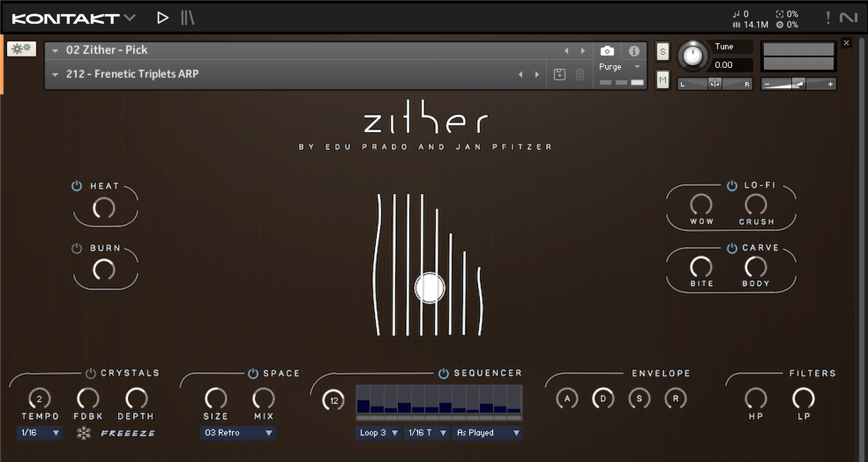Screen dimensions: 868x462
Task: Click the pan center icon between L and R
Action: [x=714, y=84]
